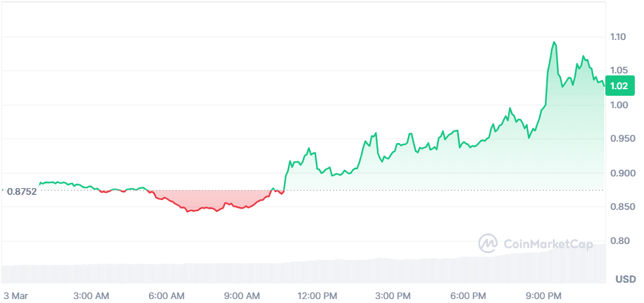Click the CoinMarketCap watermark text
Screen dimensions: 644x303
[x=544, y=243]
